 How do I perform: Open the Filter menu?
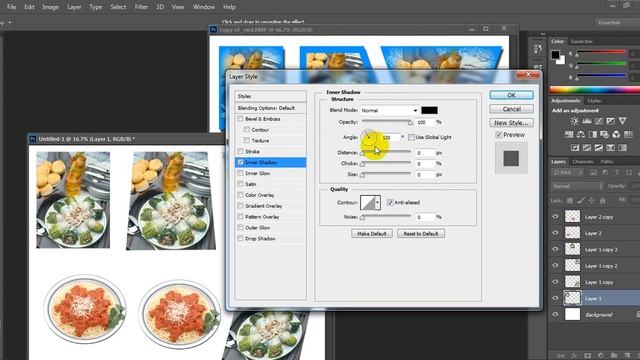141,7
